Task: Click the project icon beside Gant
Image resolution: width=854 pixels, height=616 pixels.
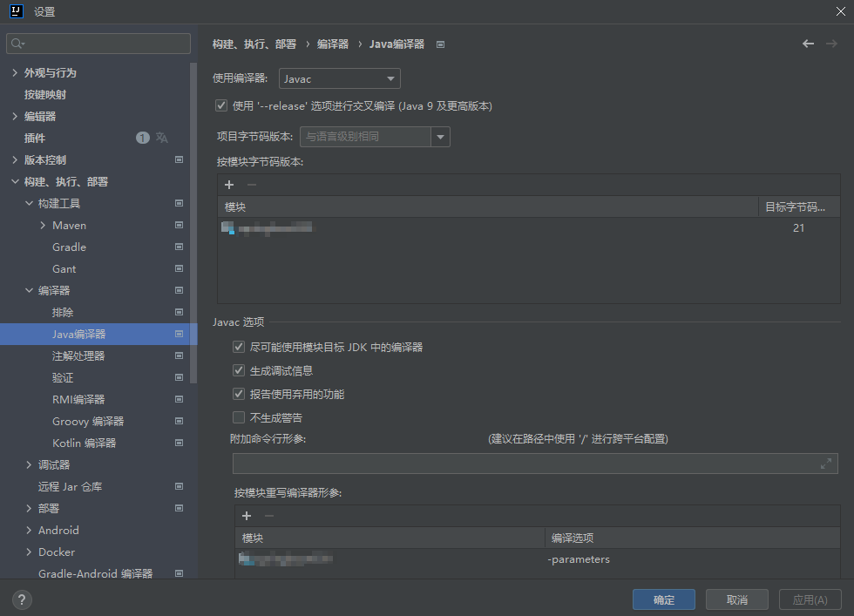Action: [179, 268]
